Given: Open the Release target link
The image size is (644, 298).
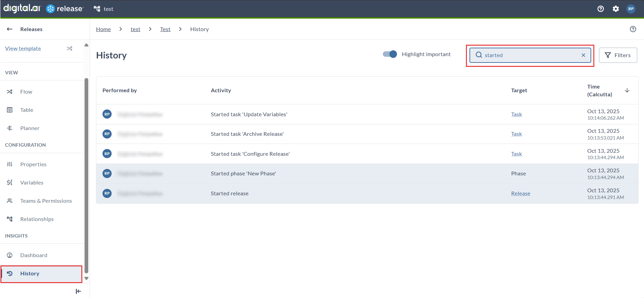Looking at the screenshot, I should coord(521,193).
